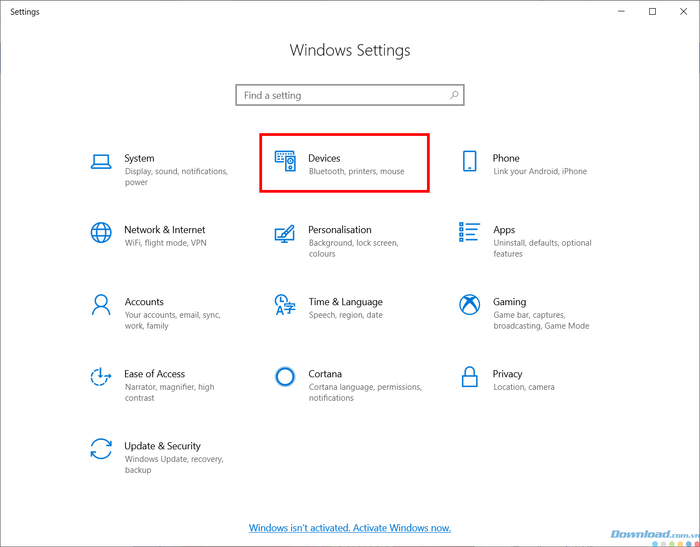Image resolution: width=700 pixels, height=547 pixels.
Task: Click 'Game bar, captures, broadcasting' text
Action: click(541, 321)
